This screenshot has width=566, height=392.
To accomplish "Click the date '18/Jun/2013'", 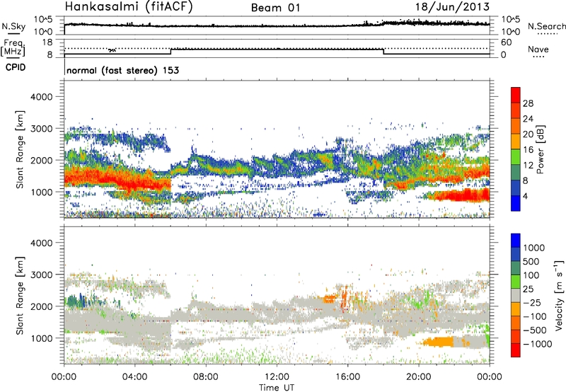I will 452,7.
